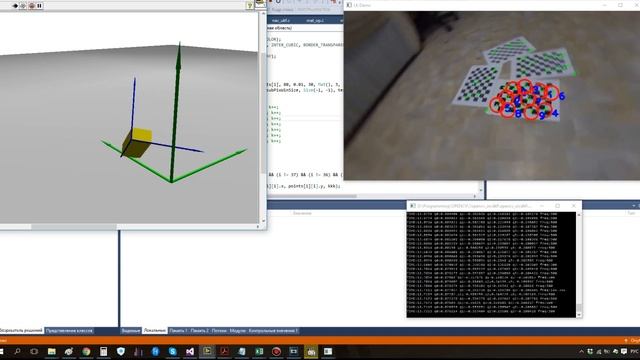The image size is (640, 360).
Task: Open the shield security app on taskbar
Action: click(x=121, y=351)
